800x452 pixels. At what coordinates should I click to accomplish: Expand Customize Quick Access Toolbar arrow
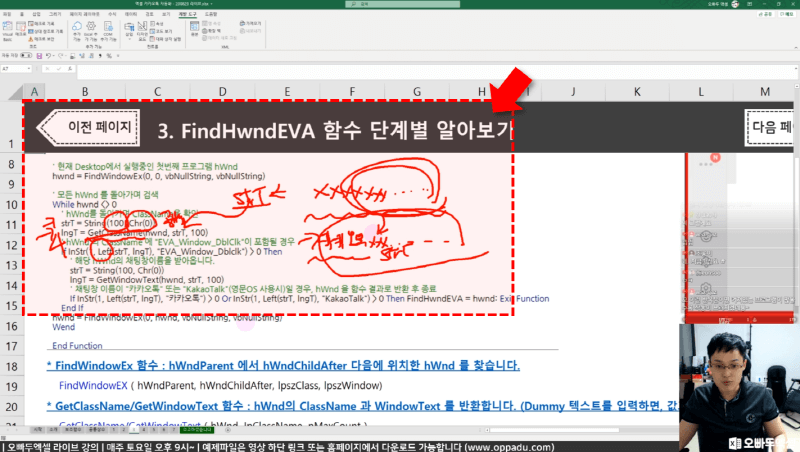[118, 56]
